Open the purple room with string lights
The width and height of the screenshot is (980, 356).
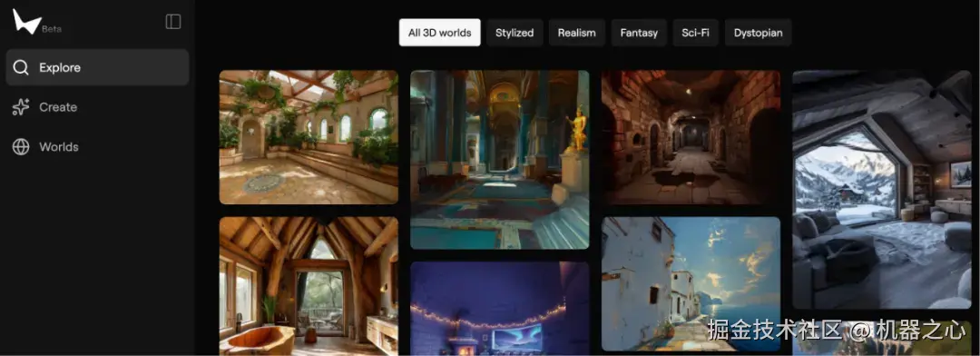click(x=499, y=309)
